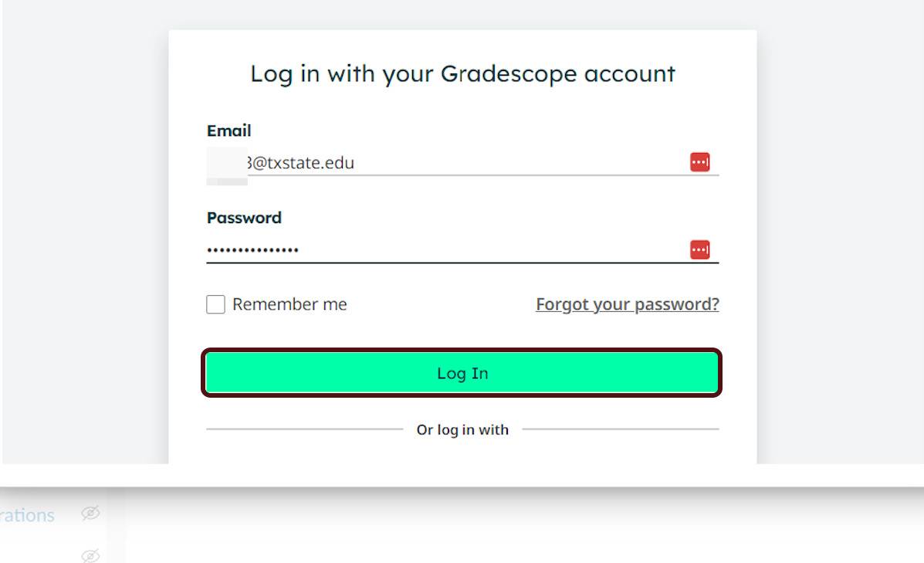Click the masked password dots
Image resolution: width=924 pixels, height=563 pixels.
[x=252, y=249]
